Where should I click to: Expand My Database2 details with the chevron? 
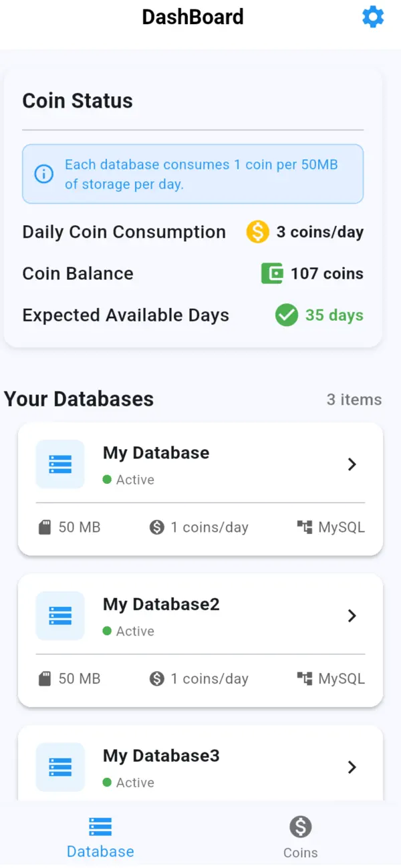(352, 615)
